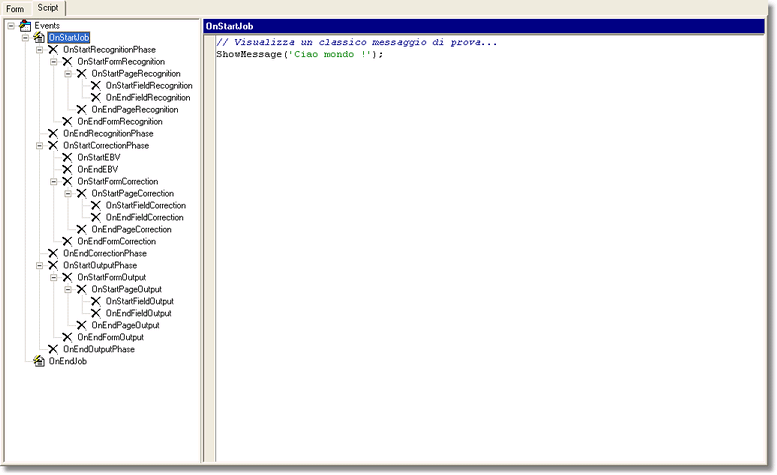
Task: Click the X icon beside OnStartFieldCorrection
Action: click(96, 206)
